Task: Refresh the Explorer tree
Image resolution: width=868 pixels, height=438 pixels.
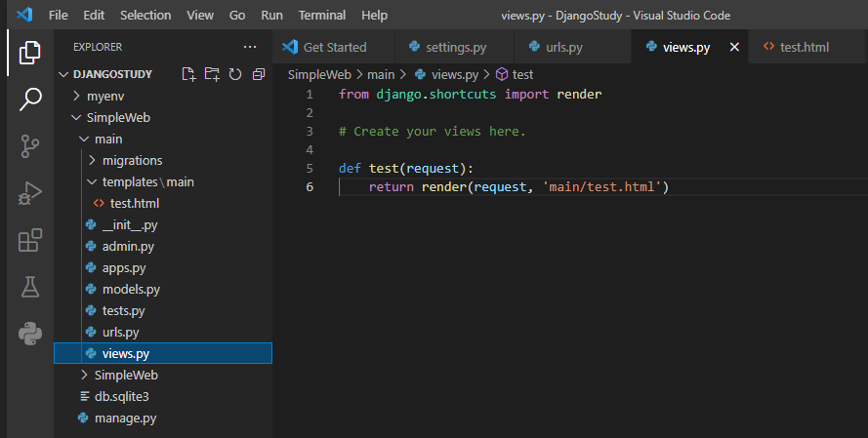Action: pos(235,74)
